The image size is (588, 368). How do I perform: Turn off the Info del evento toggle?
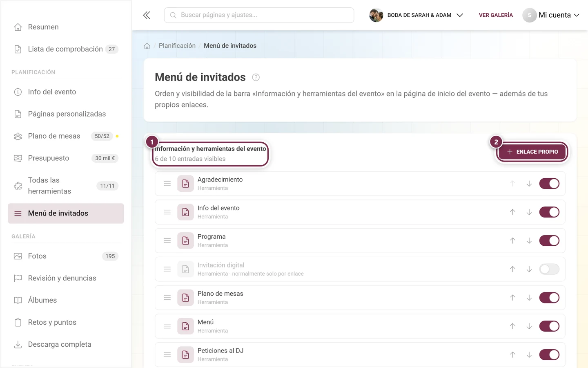click(549, 212)
